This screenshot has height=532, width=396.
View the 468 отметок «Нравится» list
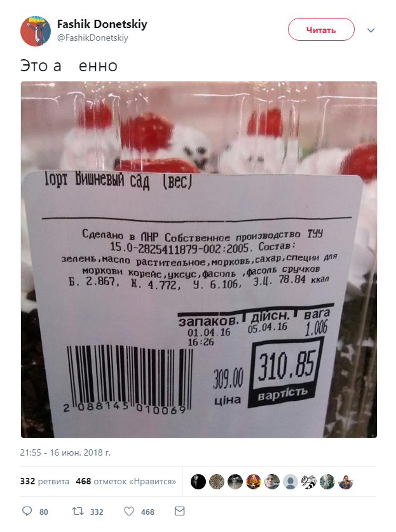[x=126, y=482]
